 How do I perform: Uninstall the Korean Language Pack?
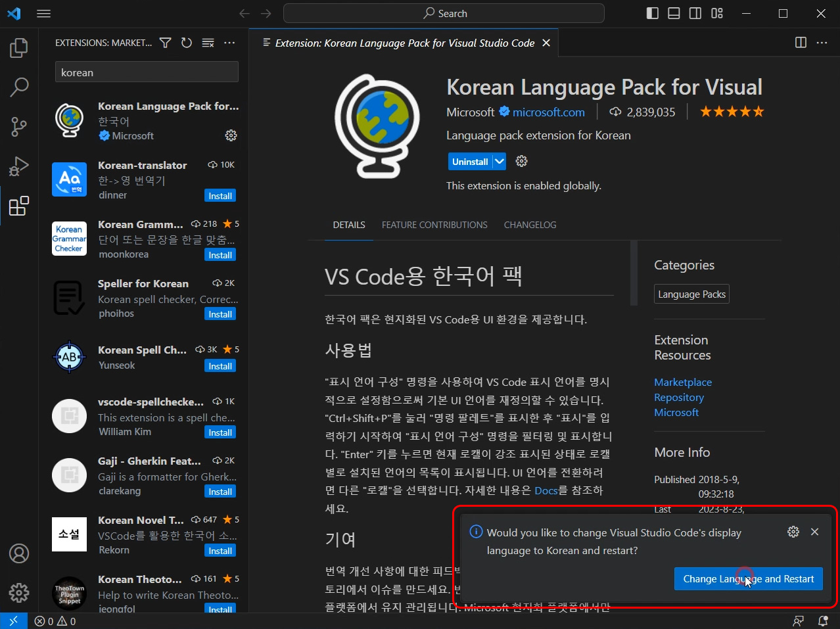470,161
